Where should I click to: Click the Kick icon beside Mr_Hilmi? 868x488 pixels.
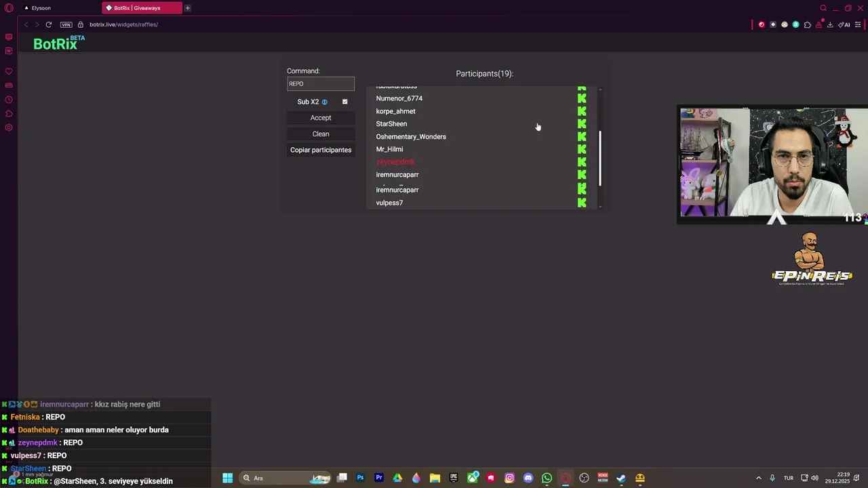(582, 149)
